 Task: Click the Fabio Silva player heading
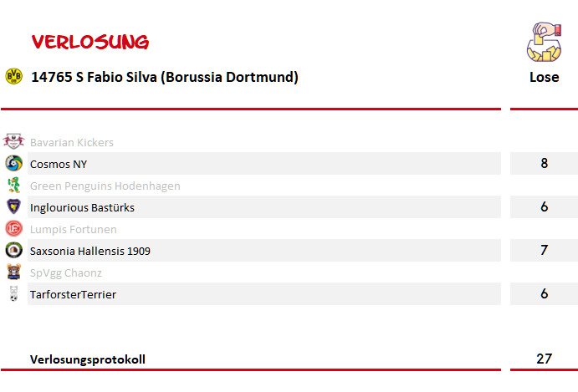pos(165,77)
